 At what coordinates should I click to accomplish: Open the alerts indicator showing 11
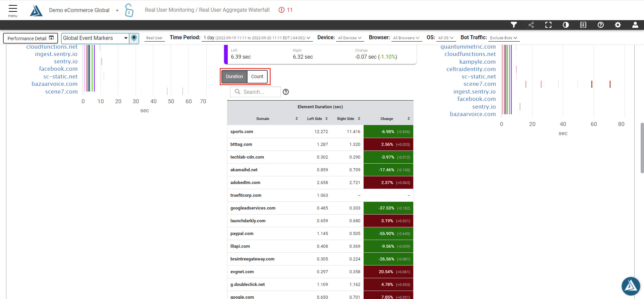[286, 10]
